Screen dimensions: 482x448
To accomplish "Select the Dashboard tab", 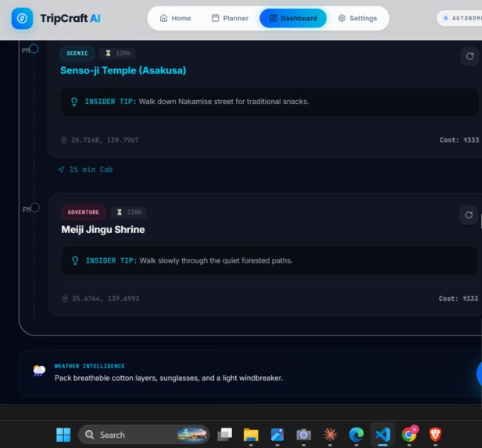I will [x=293, y=18].
